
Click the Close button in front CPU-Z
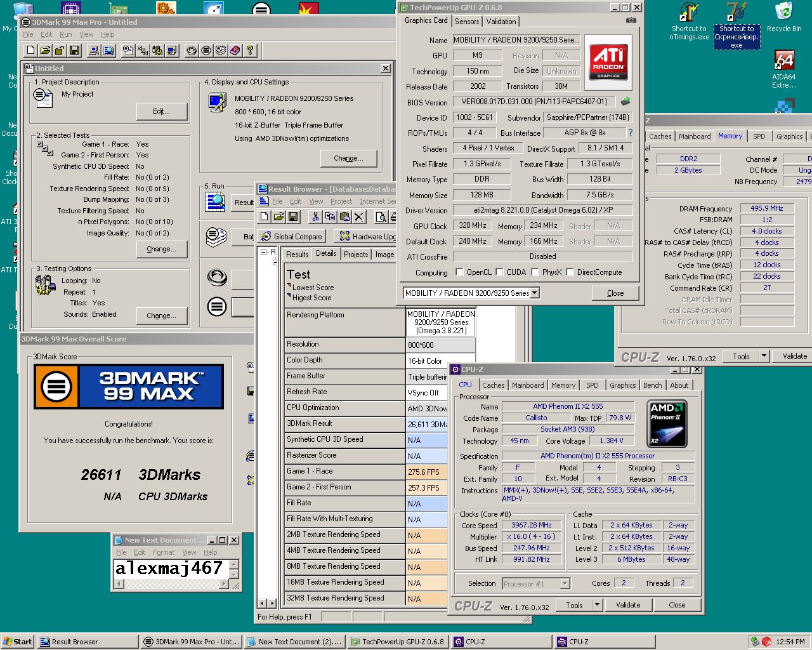(x=677, y=605)
